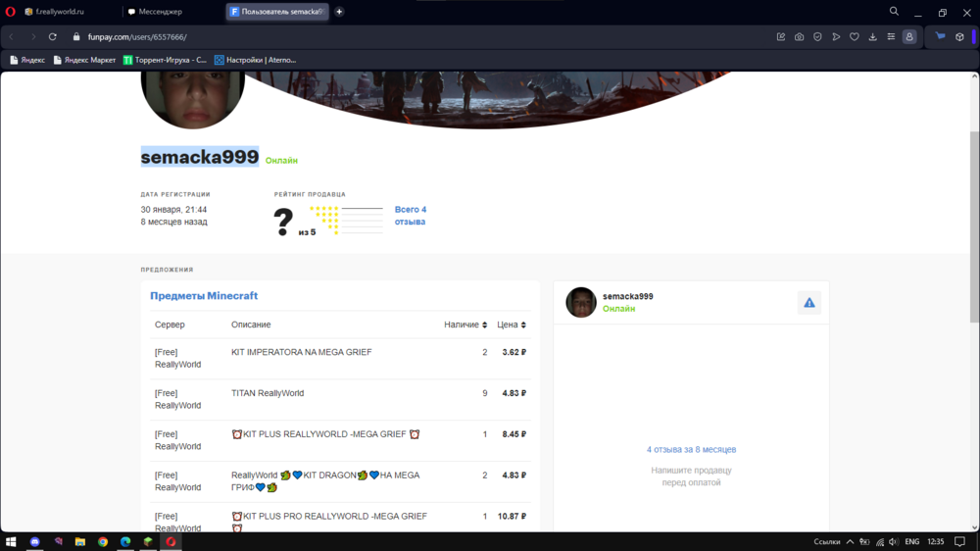This screenshot has height=551, width=980.
Task: Click the edit page note icon
Action: pos(781,37)
